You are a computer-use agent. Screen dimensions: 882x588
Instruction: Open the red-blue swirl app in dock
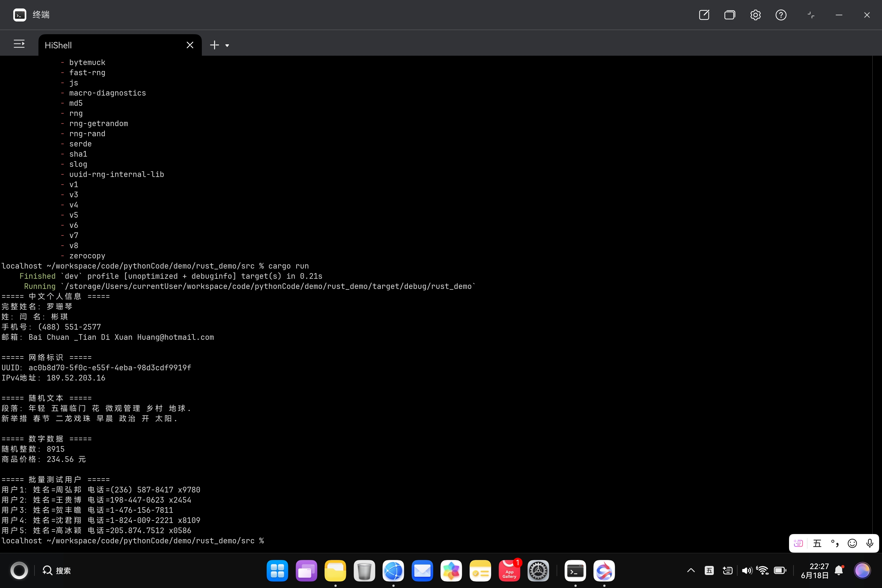pos(604,570)
